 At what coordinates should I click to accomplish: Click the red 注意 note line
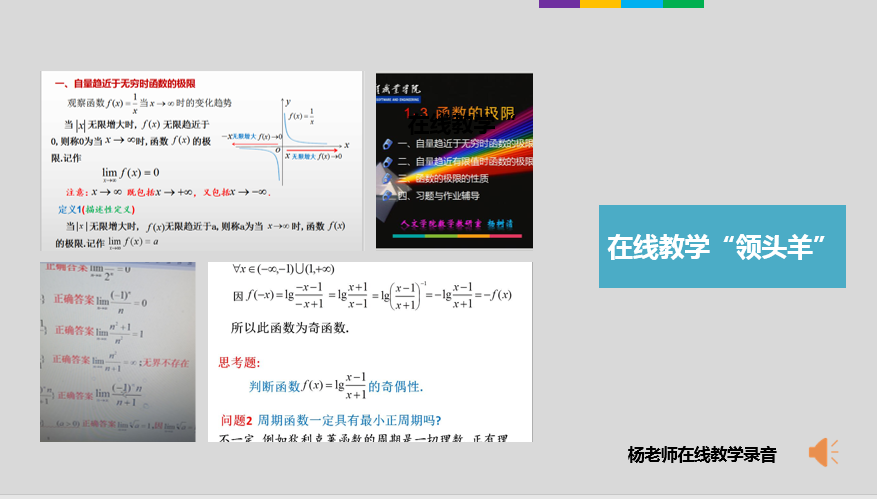[x=160, y=192]
